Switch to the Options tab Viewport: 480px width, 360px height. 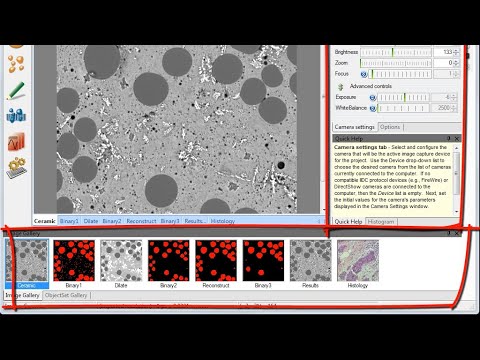pos(390,127)
